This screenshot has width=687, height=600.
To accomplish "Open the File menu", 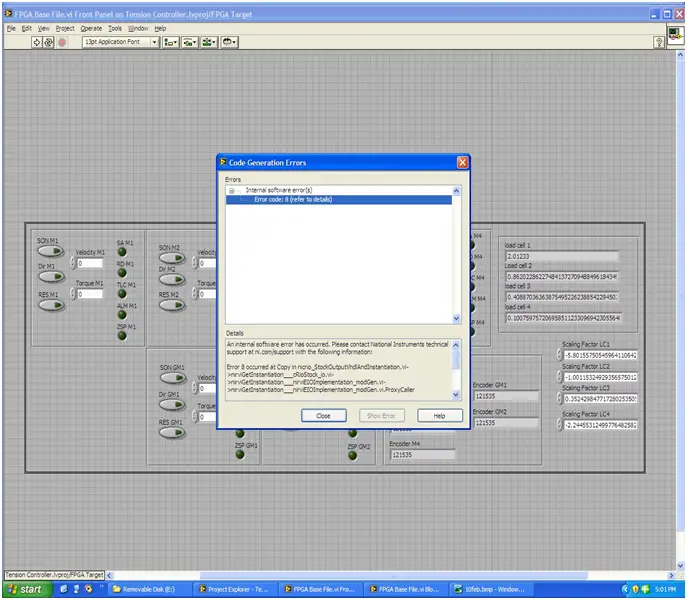I will pyautogui.click(x=11, y=28).
